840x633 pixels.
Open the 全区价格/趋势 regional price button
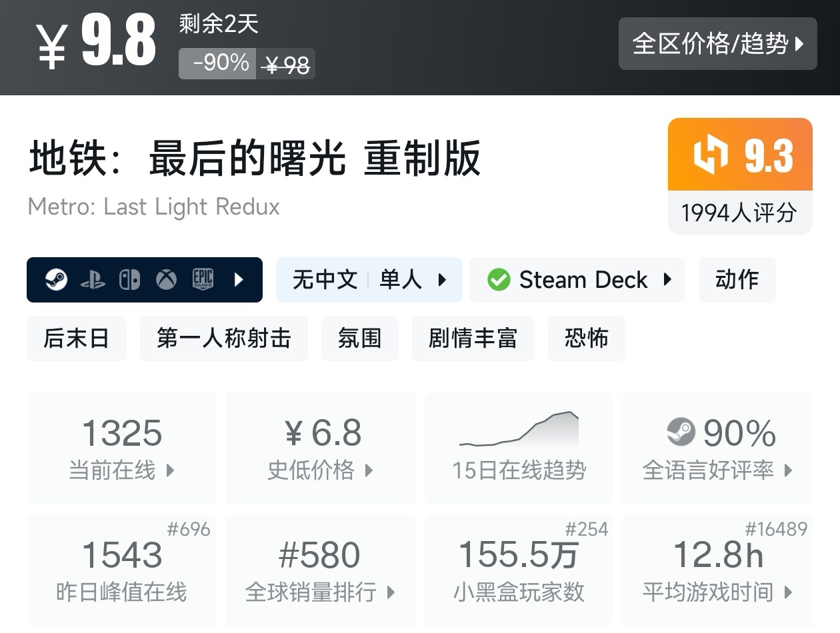(717, 44)
